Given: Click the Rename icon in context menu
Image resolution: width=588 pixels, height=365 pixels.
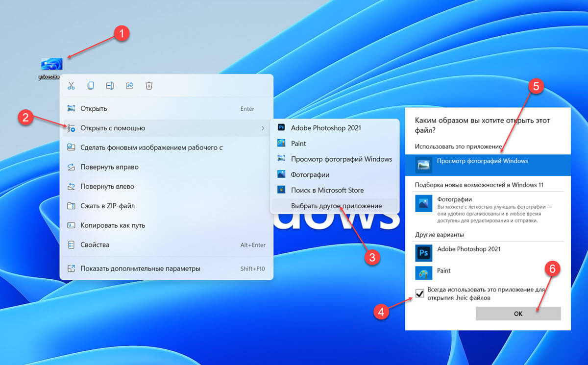Looking at the screenshot, I should 110,86.
